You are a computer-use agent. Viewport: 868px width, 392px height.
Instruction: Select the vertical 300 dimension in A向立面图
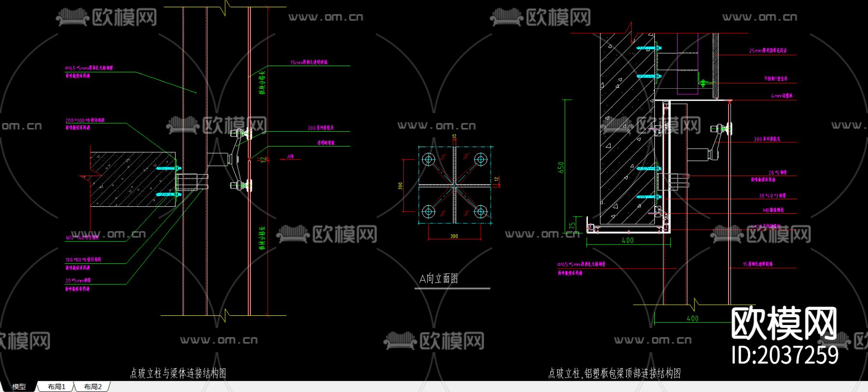click(400, 186)
